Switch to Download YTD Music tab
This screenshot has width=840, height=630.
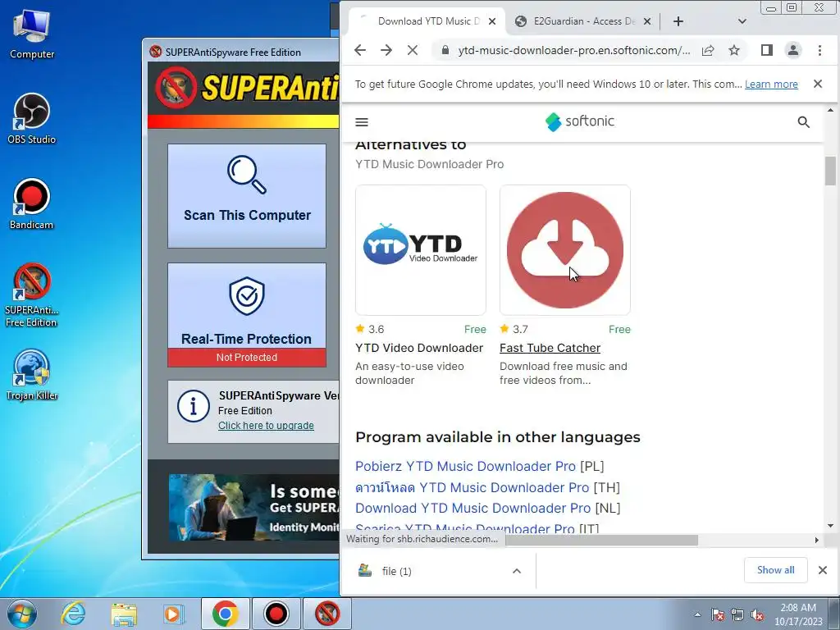[426, 21]
